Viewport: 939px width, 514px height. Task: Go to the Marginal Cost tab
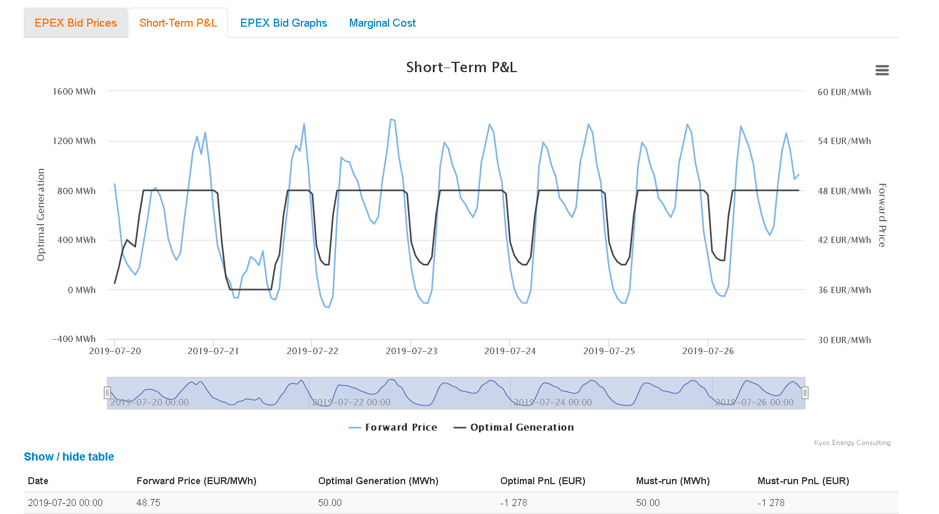(x=382, y=23)
